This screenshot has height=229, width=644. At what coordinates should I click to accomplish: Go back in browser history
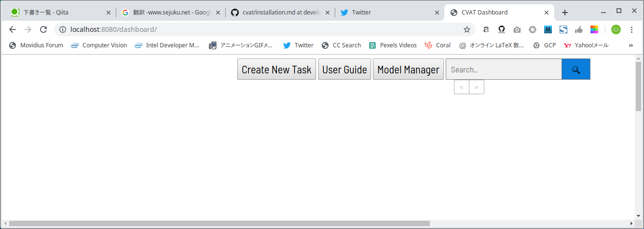[x=13, y=29]
